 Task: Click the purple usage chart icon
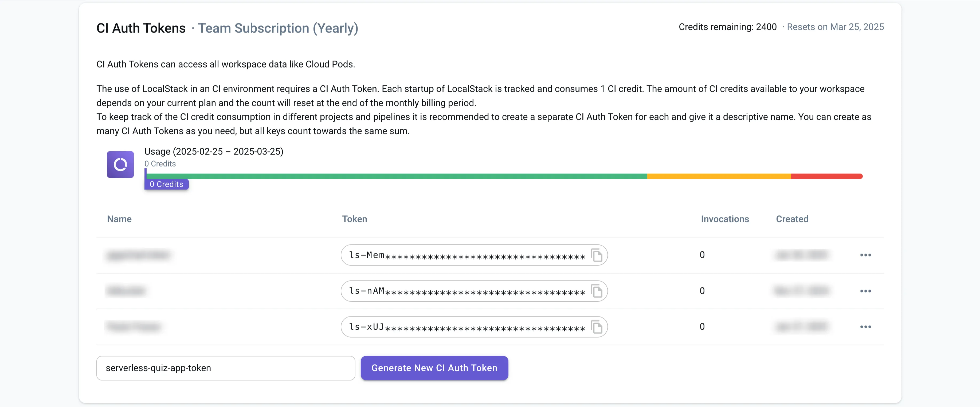(x=120, y=164)
